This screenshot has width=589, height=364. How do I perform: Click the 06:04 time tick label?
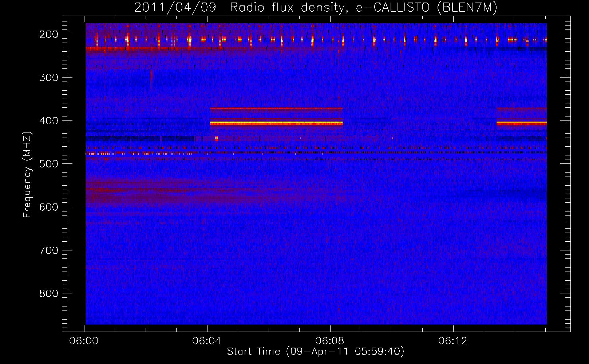(x=207, y=341)
